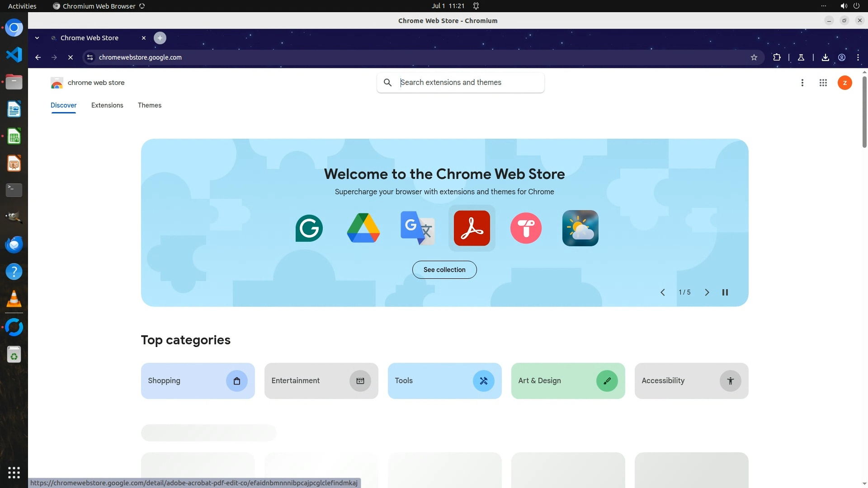Go to next carousel slide
This screenshot has height=488, width=868.
click(707, 292)
